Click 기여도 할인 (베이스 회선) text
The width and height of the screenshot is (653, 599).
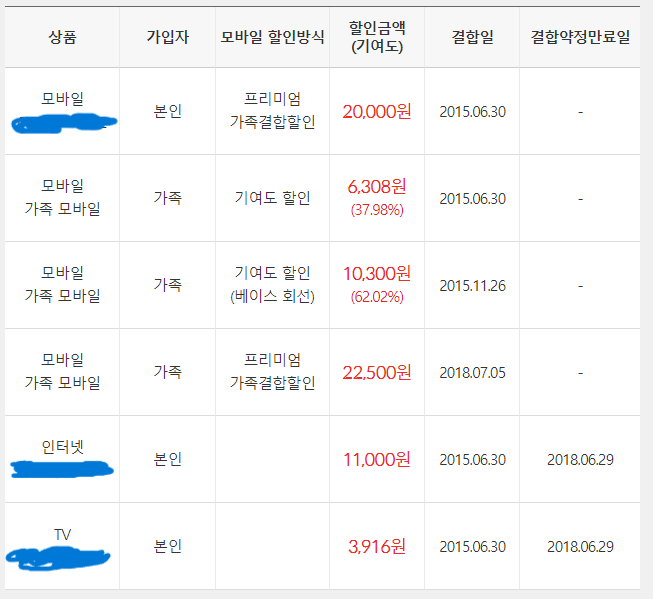click(x=272, y=285)
